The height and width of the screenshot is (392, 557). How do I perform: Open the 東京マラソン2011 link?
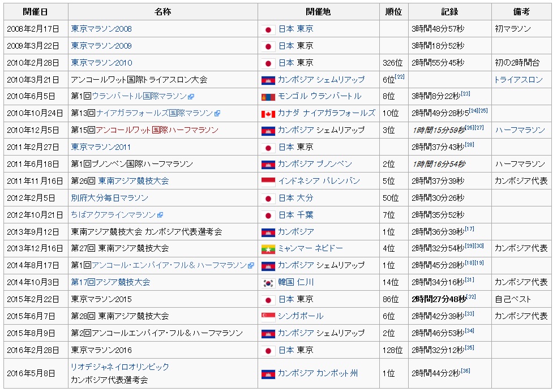101,147
